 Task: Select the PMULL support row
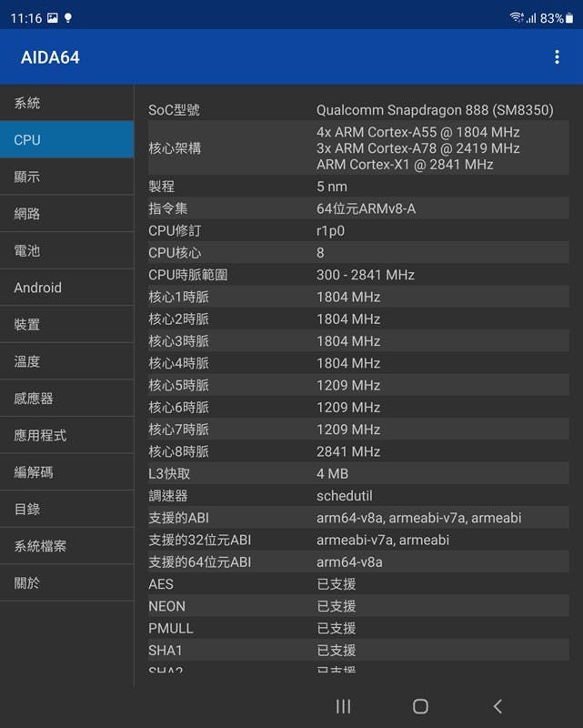[x=358, y=628]
